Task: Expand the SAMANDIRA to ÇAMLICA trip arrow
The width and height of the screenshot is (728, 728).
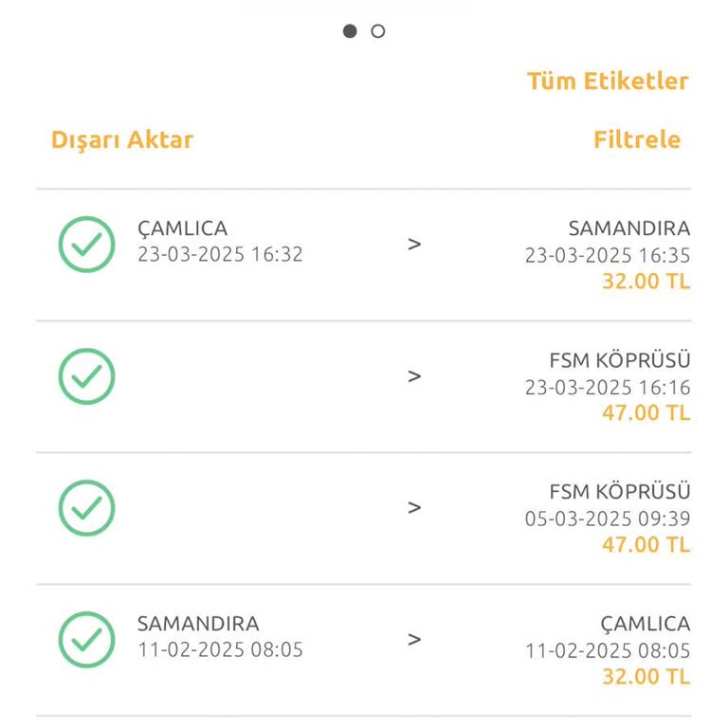Action: point(414,640)
